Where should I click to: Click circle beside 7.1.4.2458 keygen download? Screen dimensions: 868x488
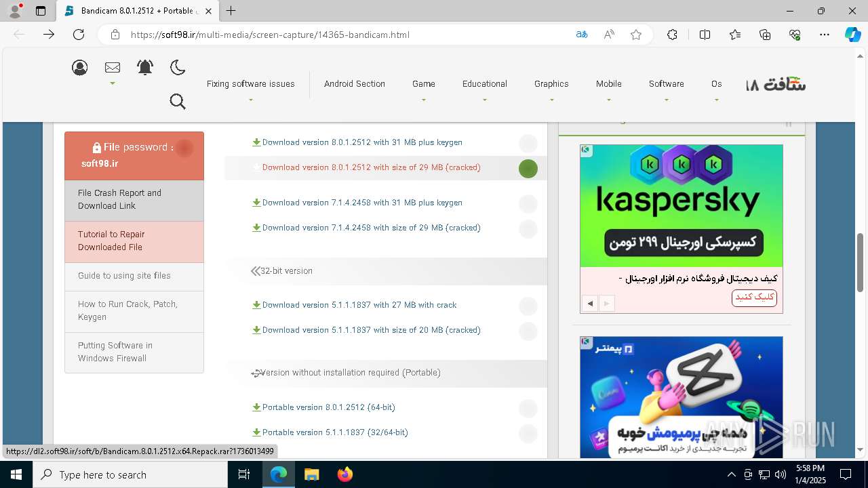528,204
